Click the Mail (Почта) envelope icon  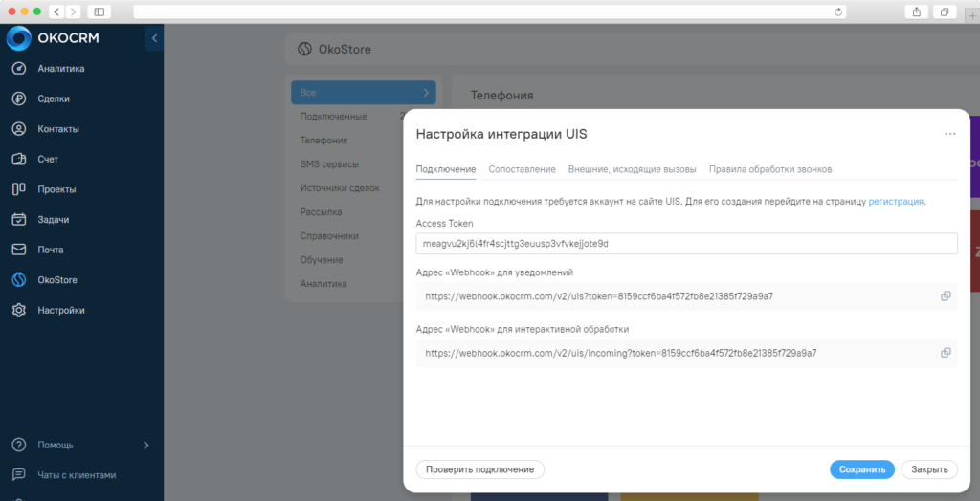pos(18,250)
